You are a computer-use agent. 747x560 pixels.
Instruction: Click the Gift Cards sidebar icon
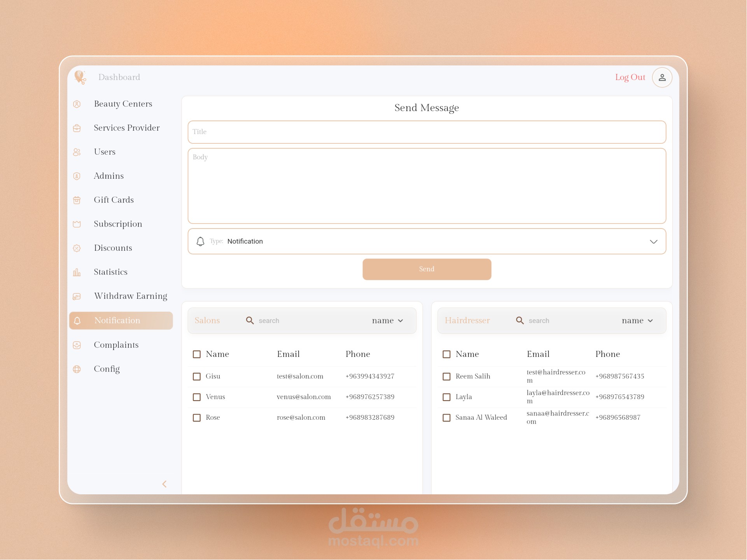coord(77,200)
